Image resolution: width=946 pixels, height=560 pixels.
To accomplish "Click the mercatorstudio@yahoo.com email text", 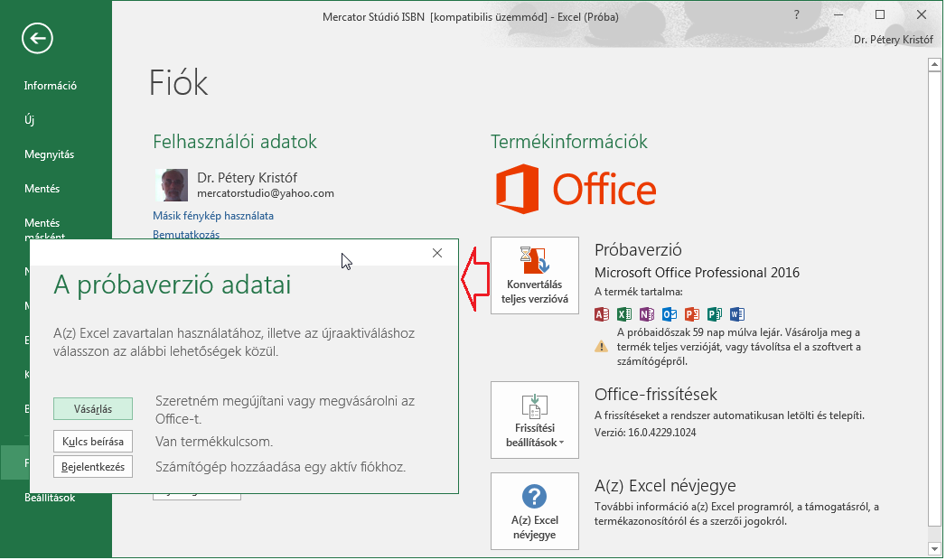I will 266,193.
